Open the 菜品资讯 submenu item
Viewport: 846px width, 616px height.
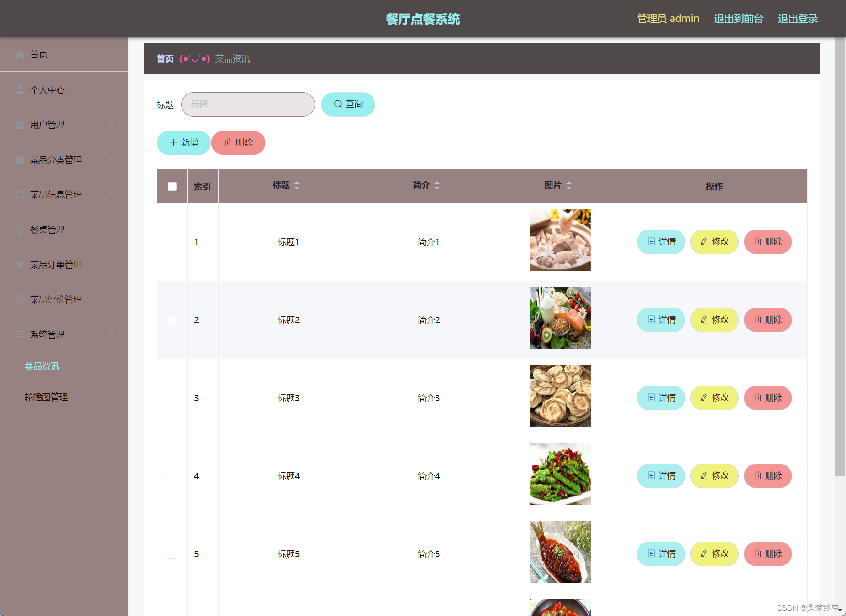(42, 366)
